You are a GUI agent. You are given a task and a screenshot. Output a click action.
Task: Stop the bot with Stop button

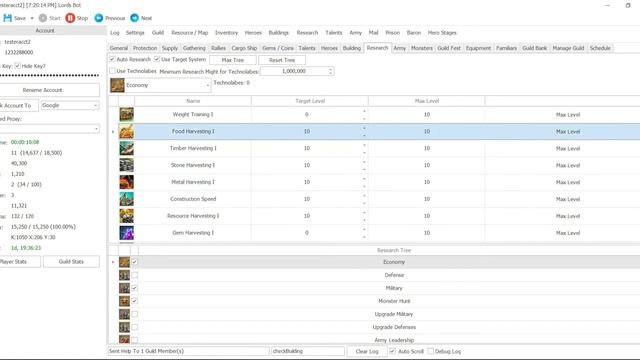click(x=77, y=18)
